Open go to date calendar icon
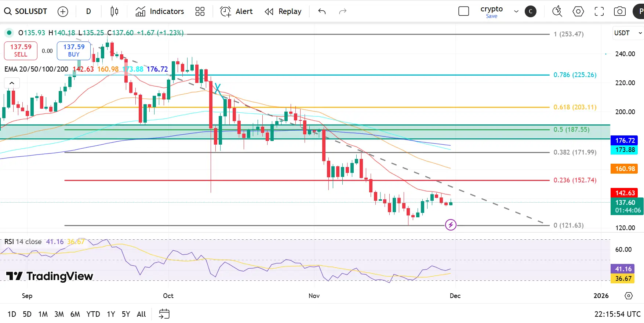644x323 pixels. 164,314
